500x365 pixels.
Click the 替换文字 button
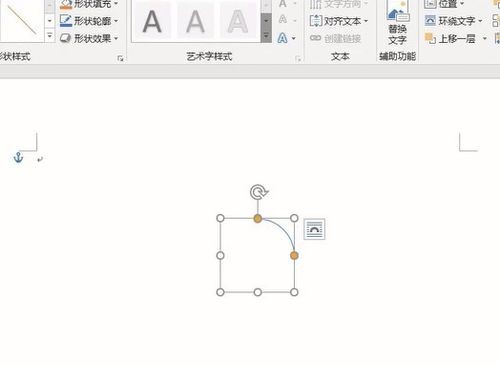pyautogui.click(x=397, y=23)
